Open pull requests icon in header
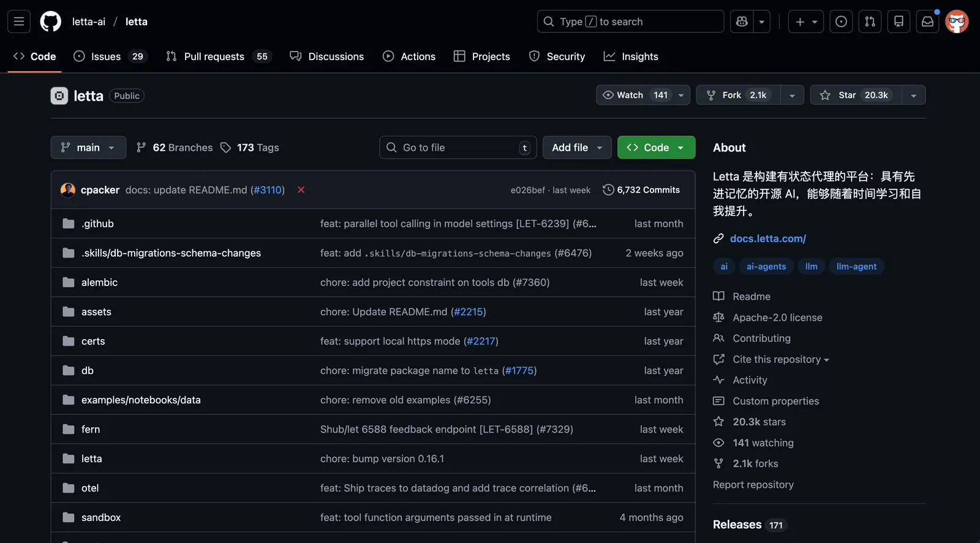Screen dimensions: 980x543 coord(870,21)
